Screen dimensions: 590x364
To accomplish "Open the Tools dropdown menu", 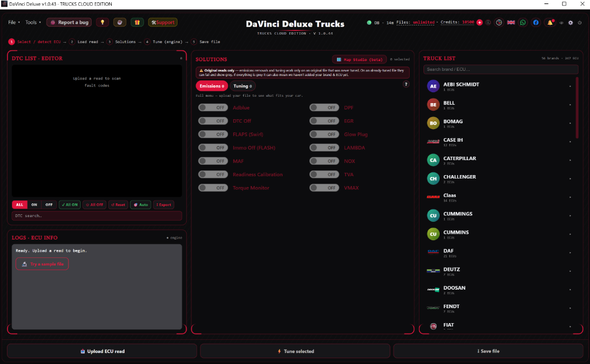I will coord(33,22).
